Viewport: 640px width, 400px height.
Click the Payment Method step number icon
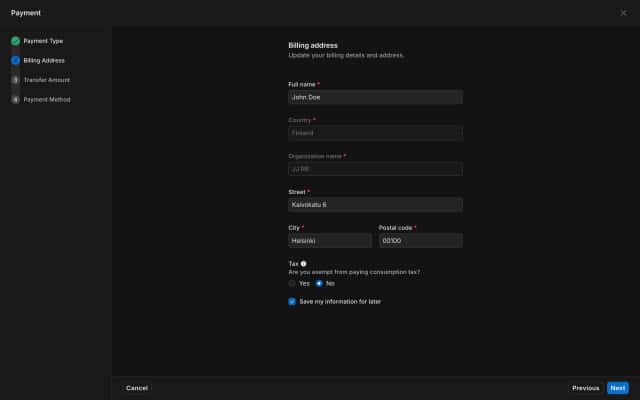pyautogui.click(x=16, y=100)
